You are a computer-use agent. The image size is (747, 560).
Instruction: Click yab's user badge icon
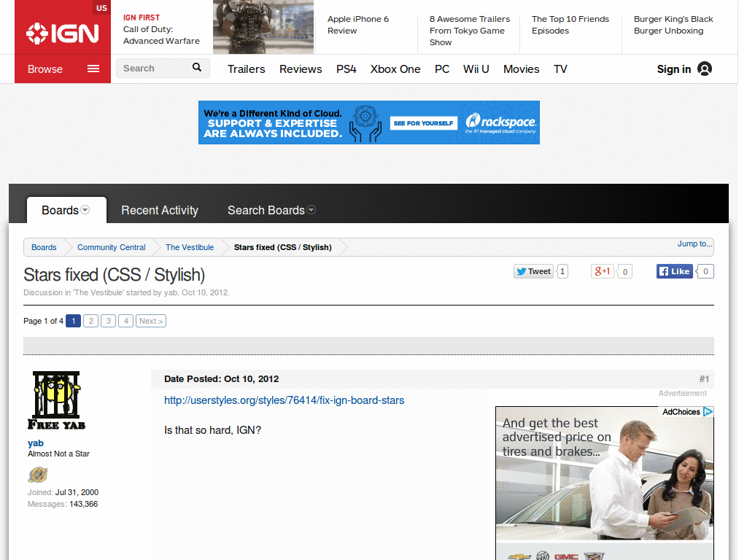tap(38, 475)
